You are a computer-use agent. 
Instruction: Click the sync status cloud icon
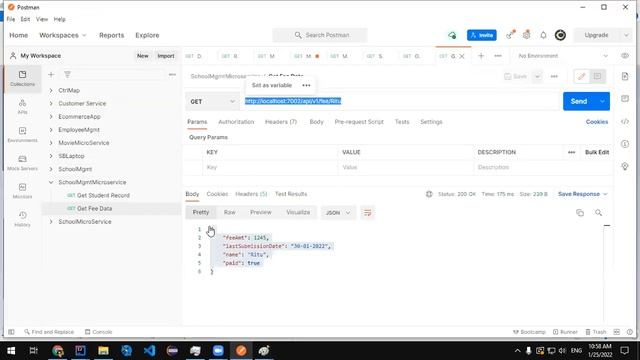tap(452, 35)
